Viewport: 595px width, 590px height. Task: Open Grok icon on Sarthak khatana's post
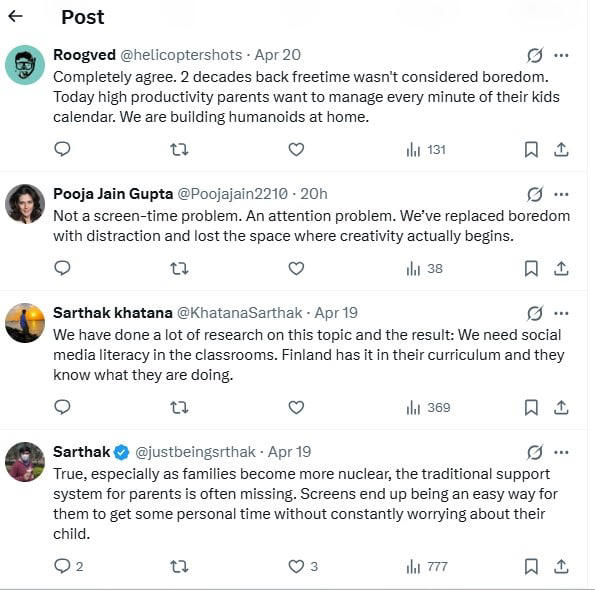click(x=535, y=313)
